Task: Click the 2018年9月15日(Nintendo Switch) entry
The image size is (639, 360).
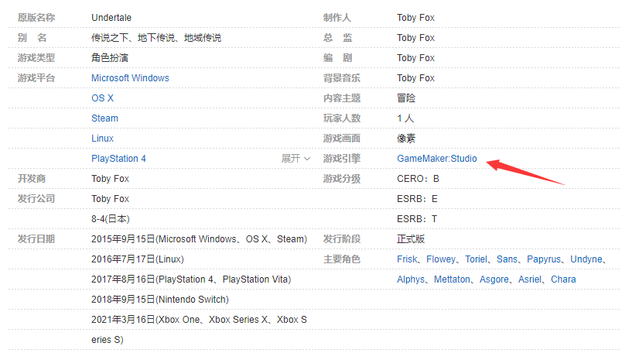Action: pos(160,300)
